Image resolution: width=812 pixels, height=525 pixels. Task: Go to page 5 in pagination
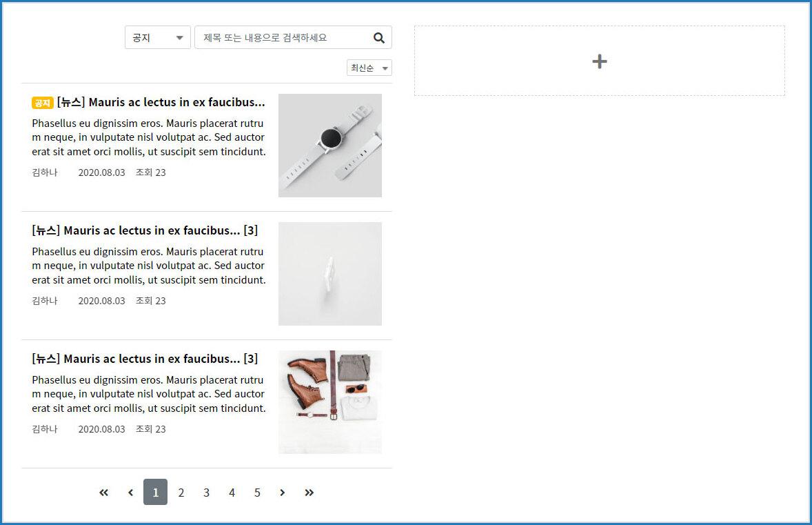(x=257, y=493)
